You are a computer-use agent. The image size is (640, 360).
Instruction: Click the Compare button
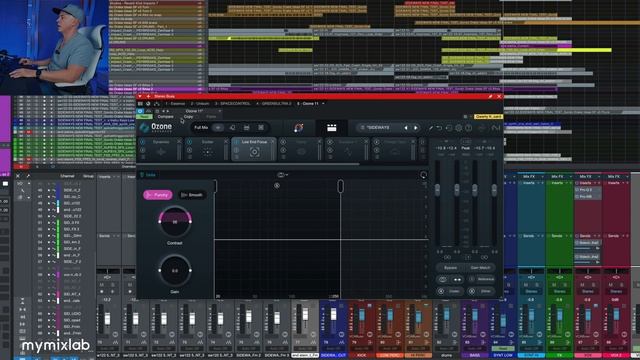(x=165, y=117)
